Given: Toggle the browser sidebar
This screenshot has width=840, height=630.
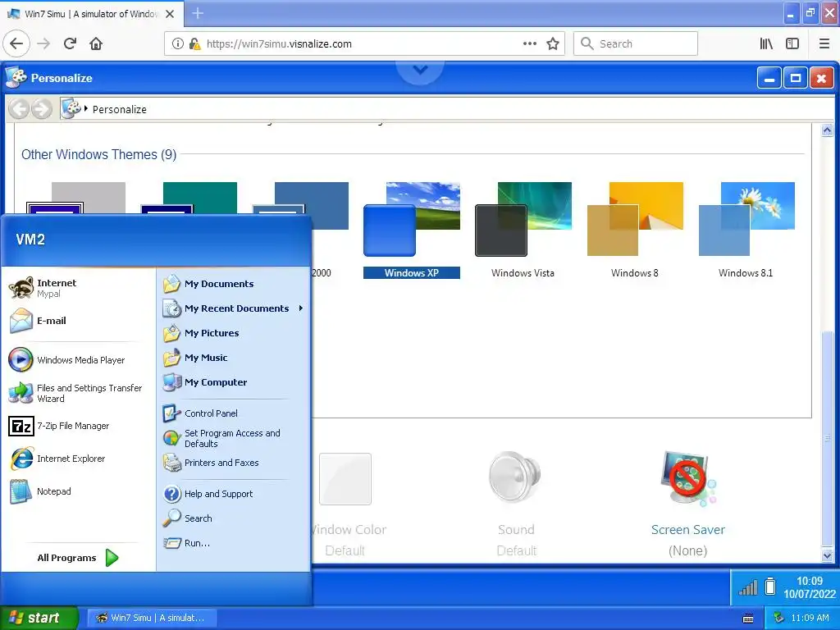Looking at the screenshot, I should pyautogui.click(x=792, y=43).
